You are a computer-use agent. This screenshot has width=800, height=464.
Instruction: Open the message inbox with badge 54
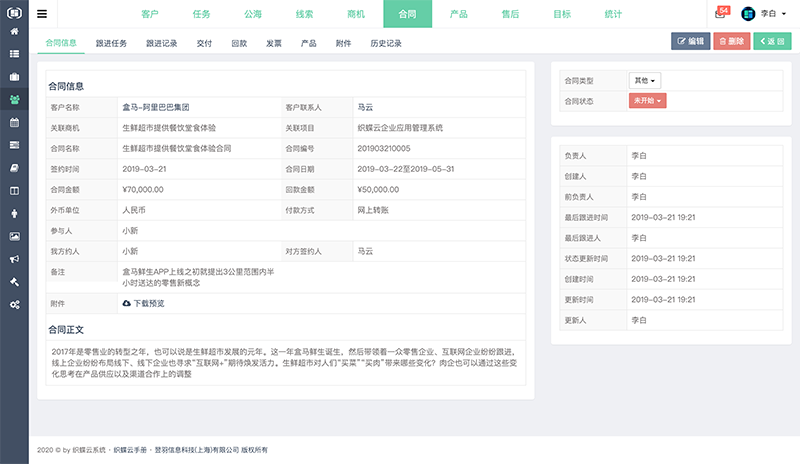(721, 13)
